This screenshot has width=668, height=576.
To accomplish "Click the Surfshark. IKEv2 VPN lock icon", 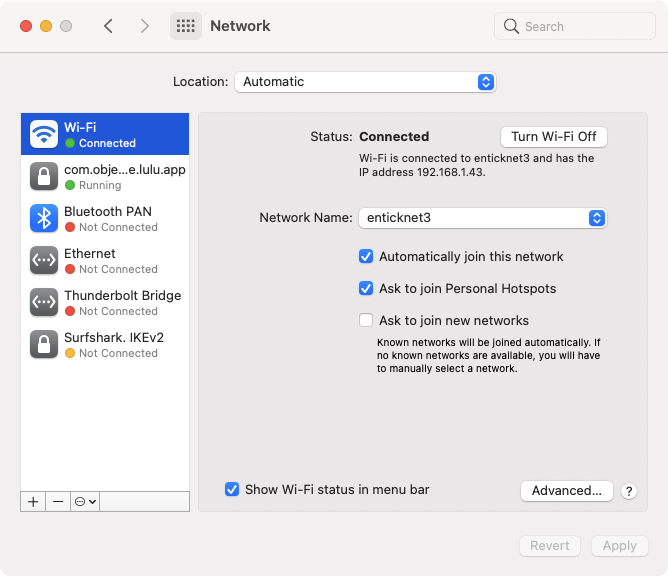I will tap(44, 344).
